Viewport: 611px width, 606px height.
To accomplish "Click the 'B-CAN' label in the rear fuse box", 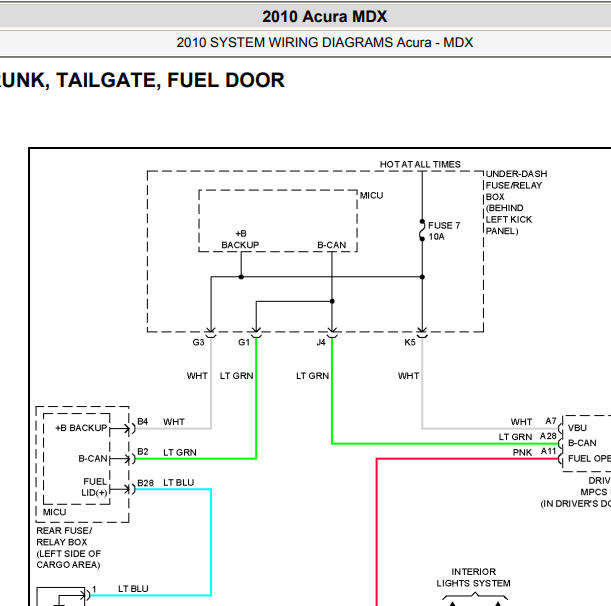I will click(93, 458).
